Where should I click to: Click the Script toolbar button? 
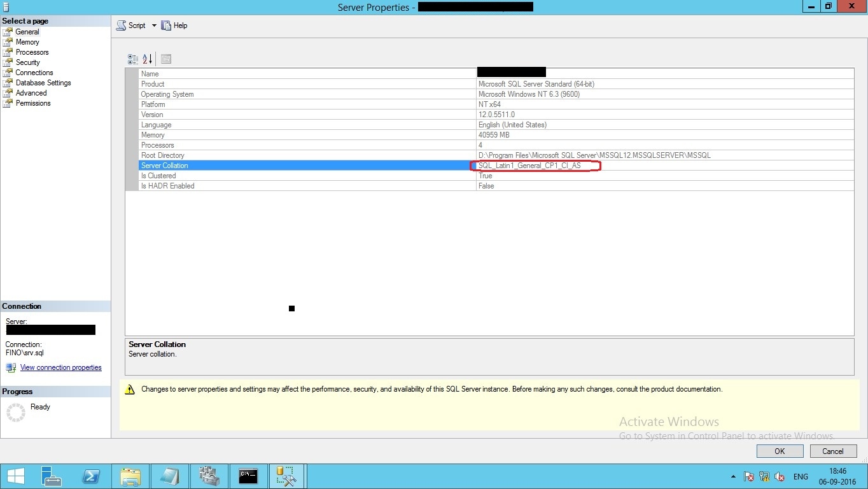[x=130, y=25]
